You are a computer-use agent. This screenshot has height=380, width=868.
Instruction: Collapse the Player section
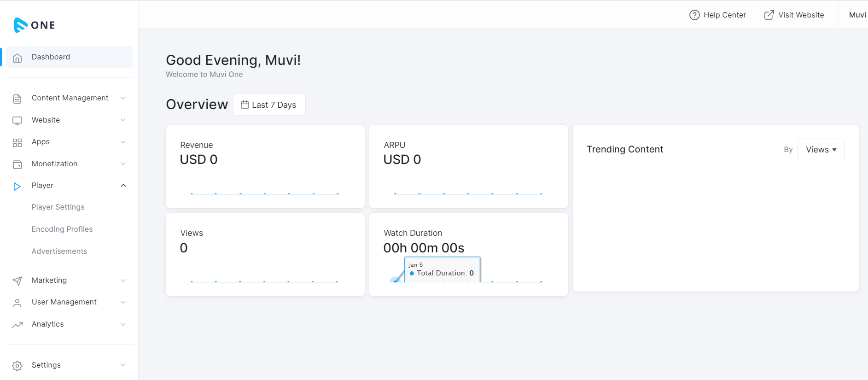tap(123, 185)
